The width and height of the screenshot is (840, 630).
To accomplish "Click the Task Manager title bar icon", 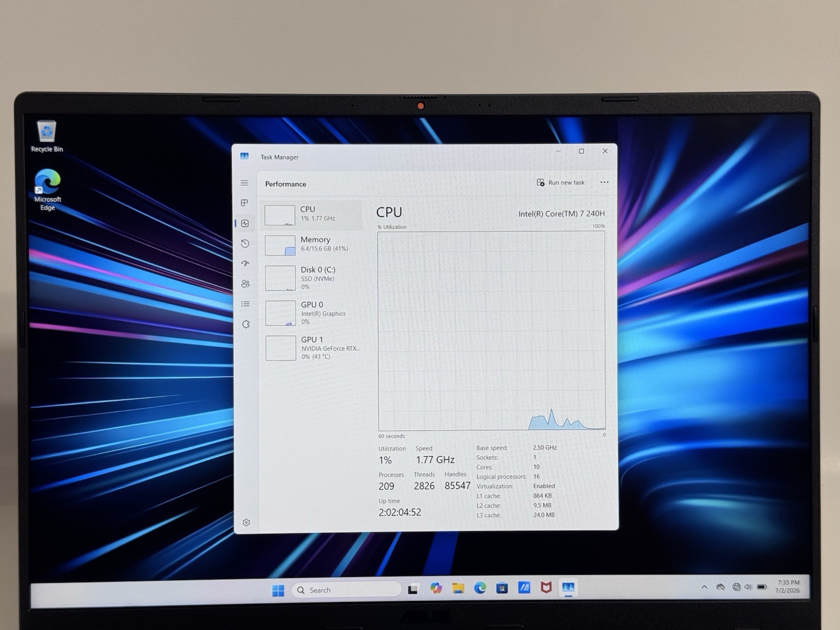I will [x=245, y=156].
